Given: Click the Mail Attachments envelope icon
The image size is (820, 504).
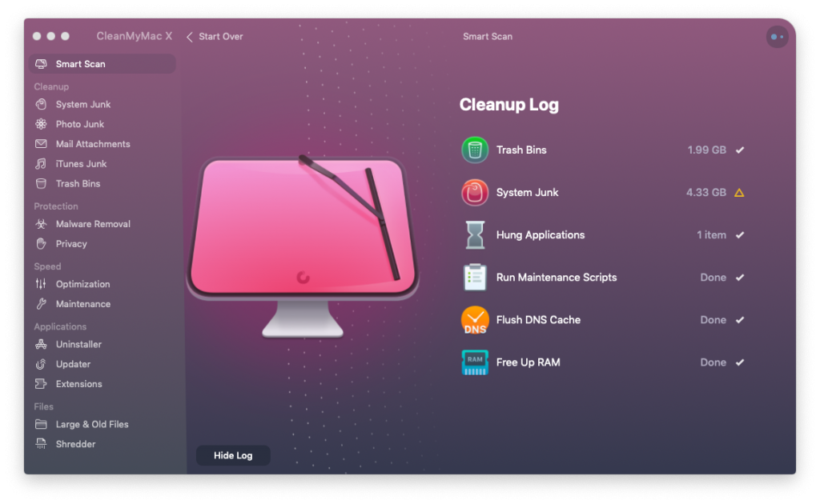Looking at the screenshot, I should pos(41,144).
